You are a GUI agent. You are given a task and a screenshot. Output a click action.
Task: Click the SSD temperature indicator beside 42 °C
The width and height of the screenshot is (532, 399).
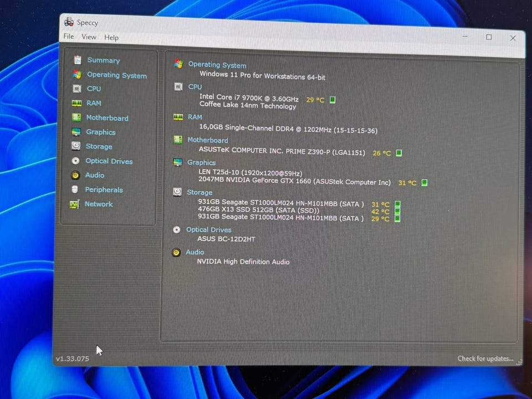(398, 211)
